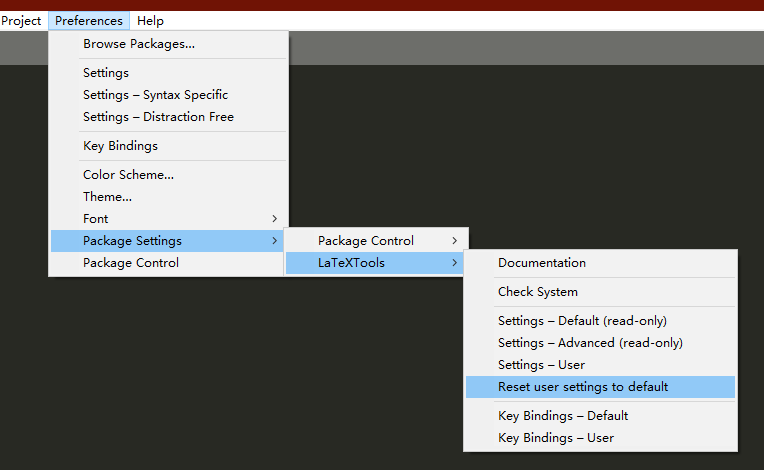Open Key Bindings – User for LaTeXTools
Image resolution: width=764 pixels, height=470 pixels.
click(556, 438)
